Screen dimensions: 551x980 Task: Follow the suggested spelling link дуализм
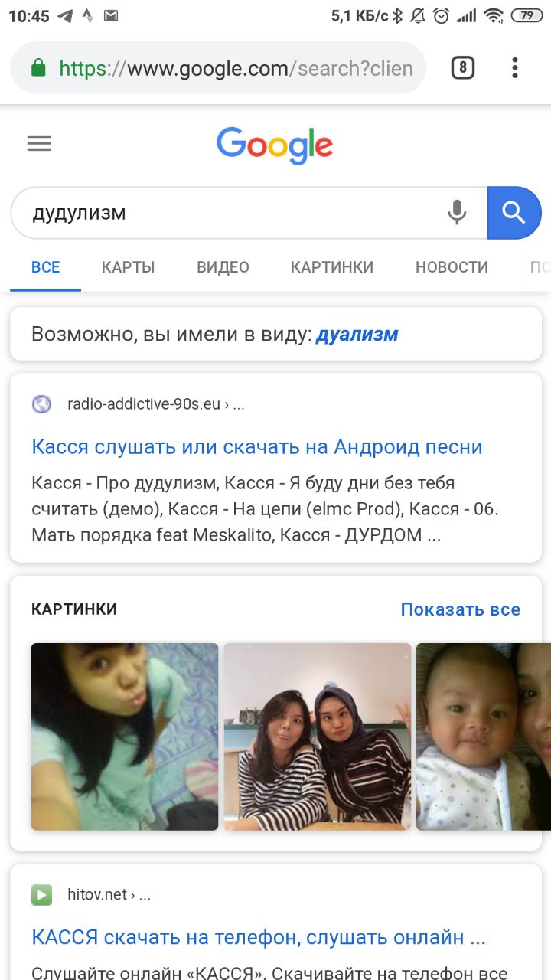[357, 334]
